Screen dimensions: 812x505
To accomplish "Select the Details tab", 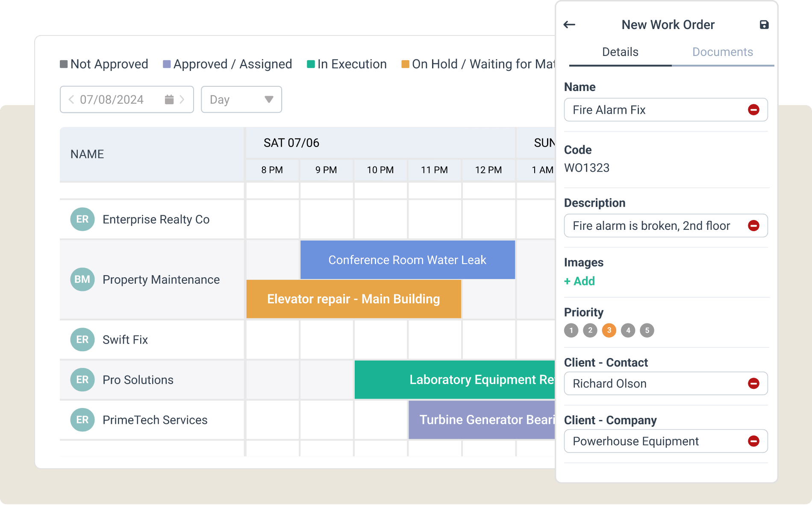I will [x=620, y=52].
